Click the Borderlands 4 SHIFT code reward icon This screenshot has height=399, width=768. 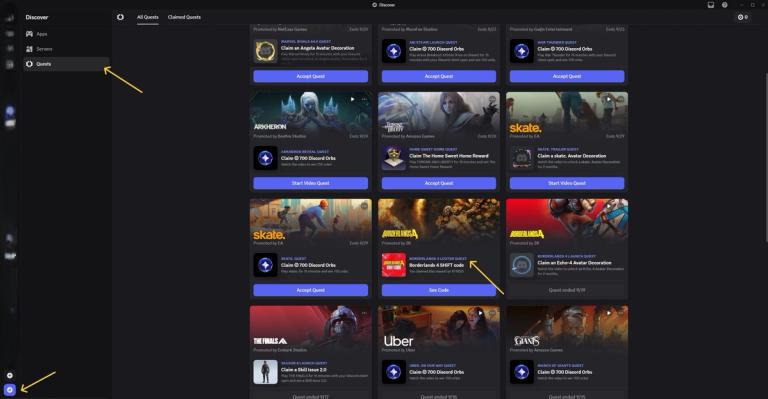(394, 265)
